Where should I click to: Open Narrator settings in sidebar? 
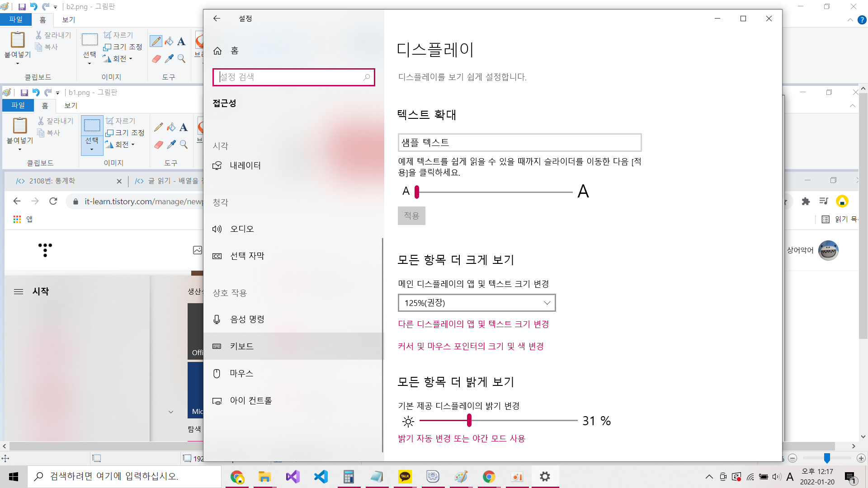(x=245, y=165)
